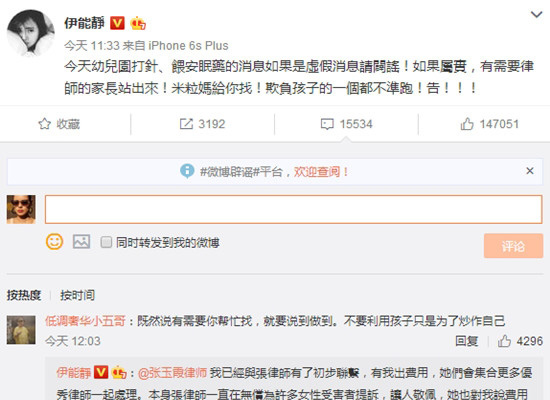Open the 欢迎查阅 link in banner
Viewport: 550px width, 400px height.
click(321, 172)
